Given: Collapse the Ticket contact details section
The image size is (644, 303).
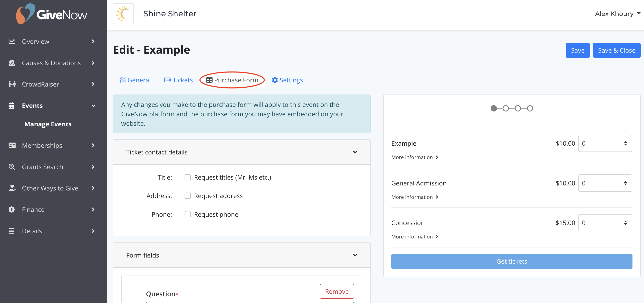Looking at the screenshot, I should click(355, 152).
